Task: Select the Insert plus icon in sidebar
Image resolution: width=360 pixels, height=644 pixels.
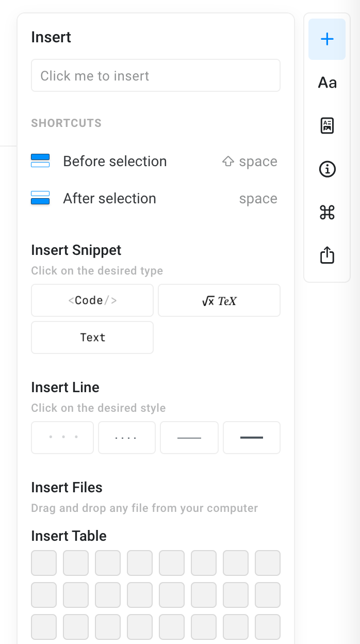Action: click(327, 39)
